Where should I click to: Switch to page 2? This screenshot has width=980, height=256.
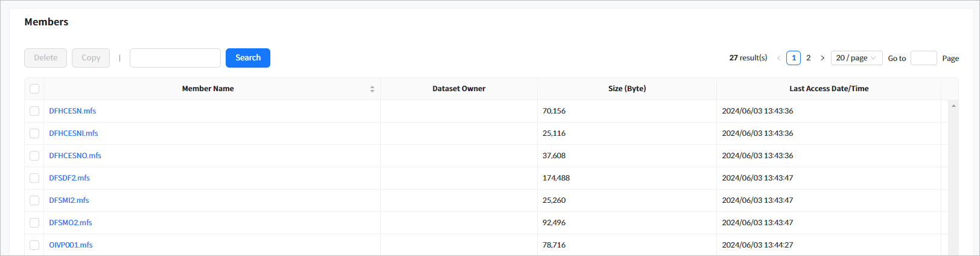point(808,58)
